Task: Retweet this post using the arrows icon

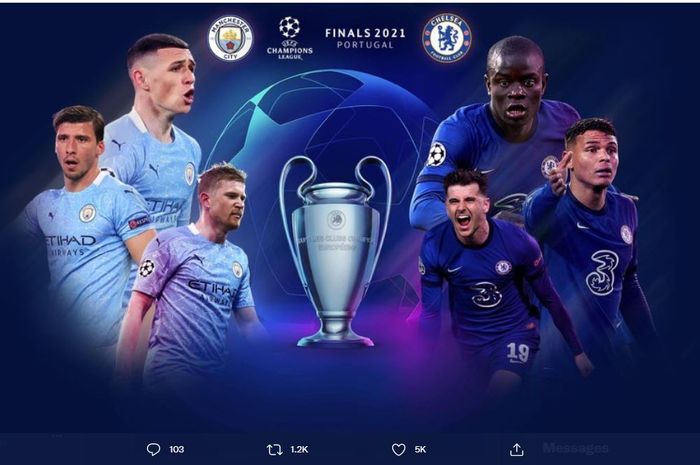Action: [275, 449]
